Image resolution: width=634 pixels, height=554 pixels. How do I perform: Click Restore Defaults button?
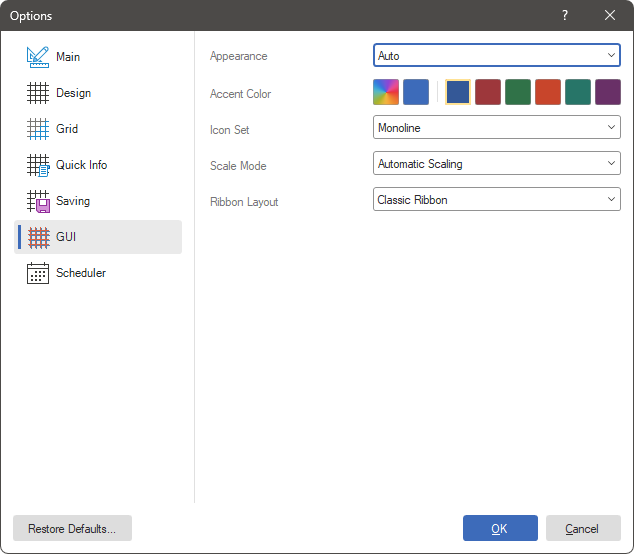[x=72, y=529]
